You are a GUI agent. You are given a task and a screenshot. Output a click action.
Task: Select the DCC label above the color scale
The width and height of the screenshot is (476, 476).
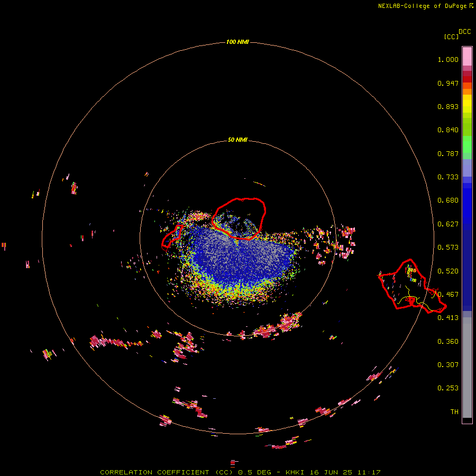click(x=464, y=32)
